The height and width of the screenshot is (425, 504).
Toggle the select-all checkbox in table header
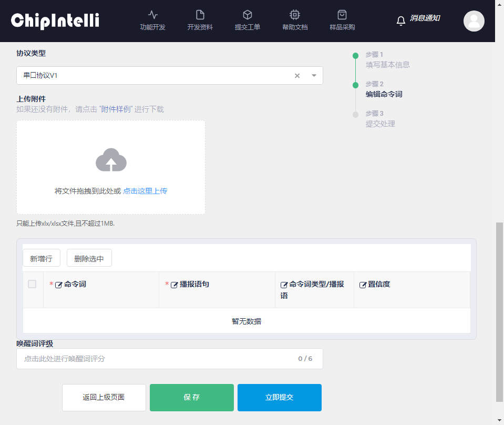[32, 284]
